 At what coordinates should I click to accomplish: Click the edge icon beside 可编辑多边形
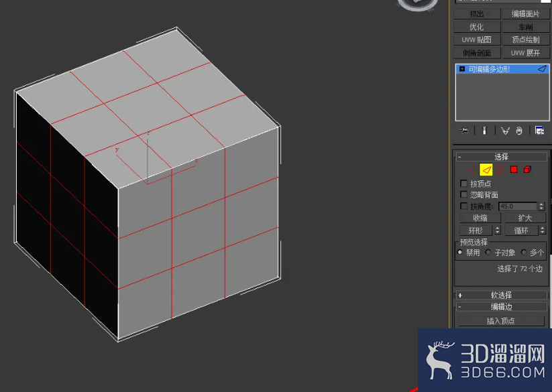coord(542,69)
